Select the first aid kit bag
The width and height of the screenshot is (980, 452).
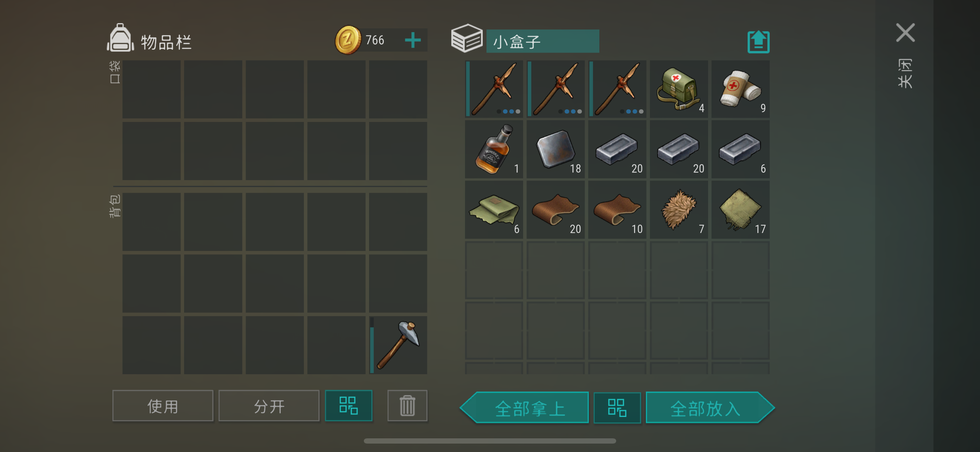click(x=679, y=89)
